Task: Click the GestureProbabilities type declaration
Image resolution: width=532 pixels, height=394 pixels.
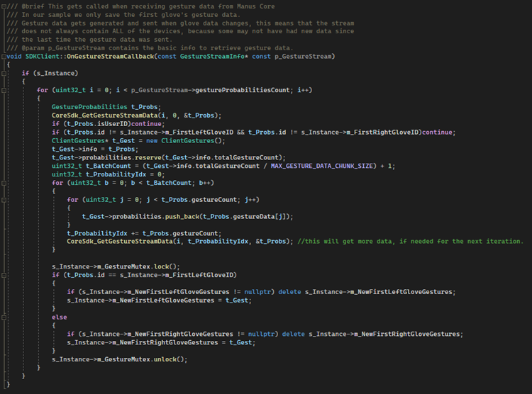Action: pos(89,107)
